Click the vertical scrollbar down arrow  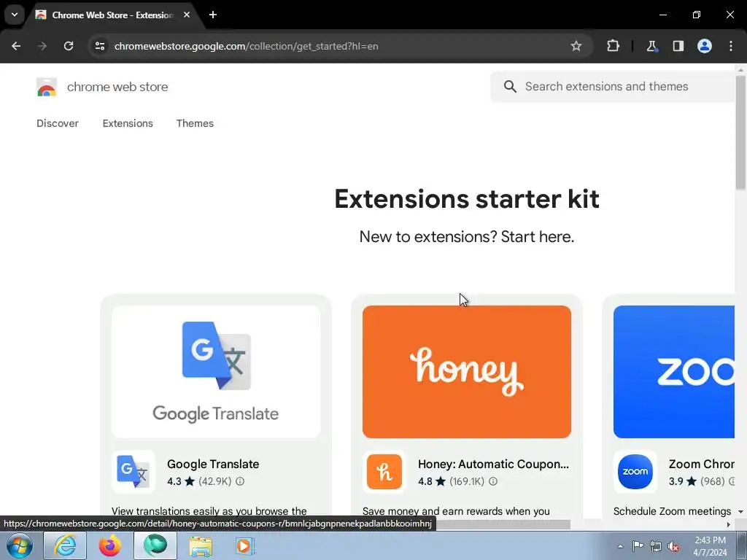click(x=740, y=512)
